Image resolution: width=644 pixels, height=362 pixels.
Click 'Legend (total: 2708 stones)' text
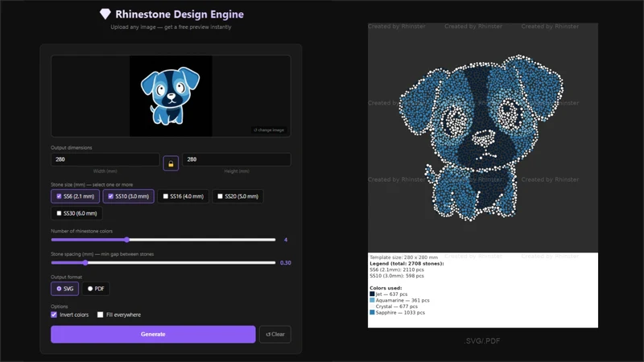pyautogui.click(x=407, y=264)
